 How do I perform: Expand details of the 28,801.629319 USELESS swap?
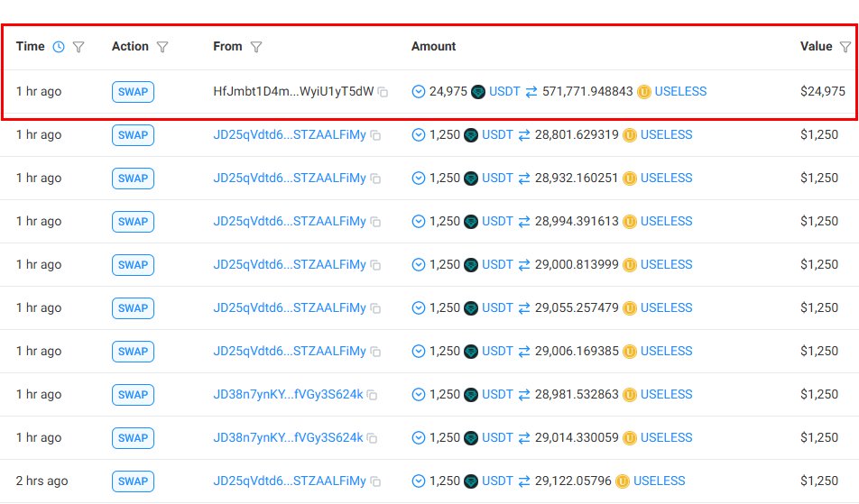[x=418, y=134]
